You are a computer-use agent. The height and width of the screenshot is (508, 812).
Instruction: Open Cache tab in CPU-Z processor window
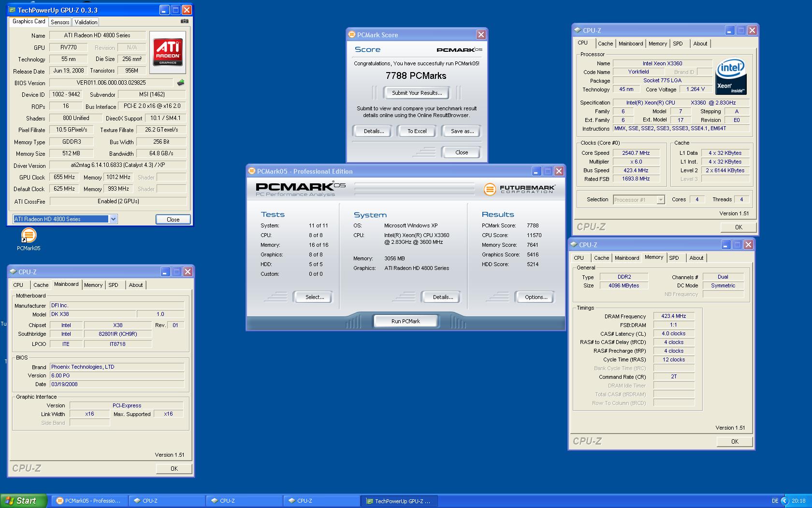(605, 44)
